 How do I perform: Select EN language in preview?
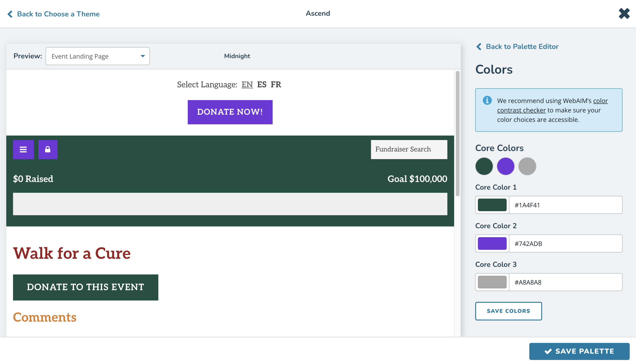[x=247, y=85]
